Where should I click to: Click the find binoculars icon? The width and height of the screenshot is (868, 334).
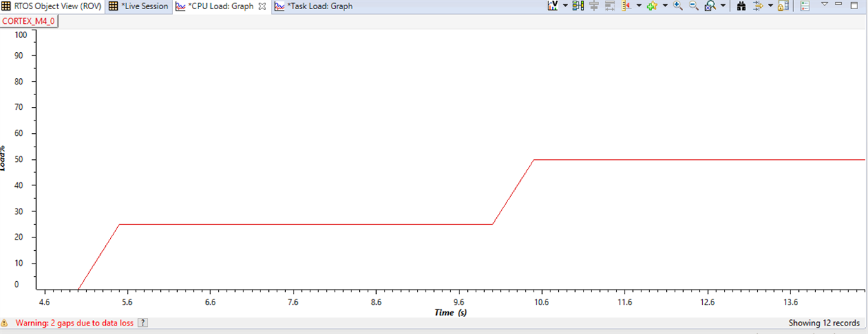[741, 6]
